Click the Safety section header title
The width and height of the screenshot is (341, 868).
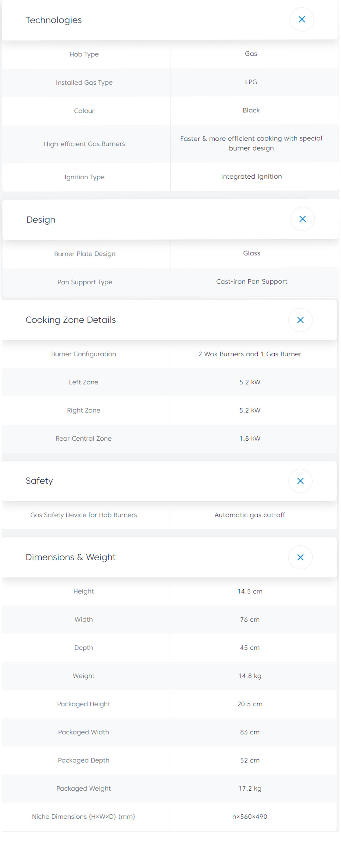point(39,481)
